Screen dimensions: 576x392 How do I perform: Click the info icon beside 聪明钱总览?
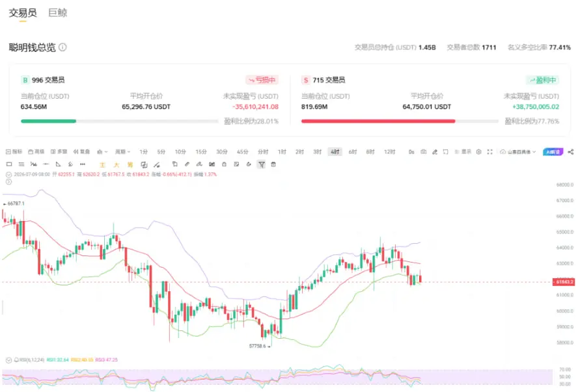tap(63, 47)
